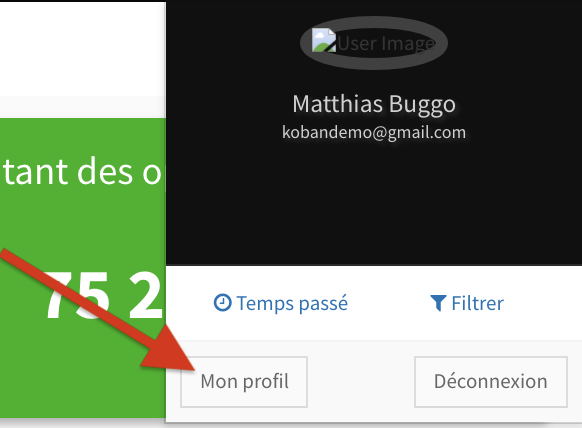Click the clock icon beside Temps passé
The width and height of the screenshot is (582, 428).
[223, 303]
